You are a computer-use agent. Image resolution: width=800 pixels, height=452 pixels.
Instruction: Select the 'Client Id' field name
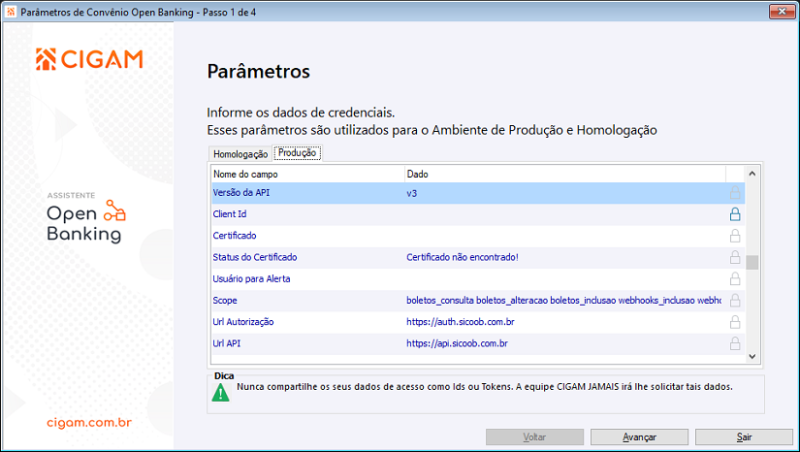tap(230, 214)
